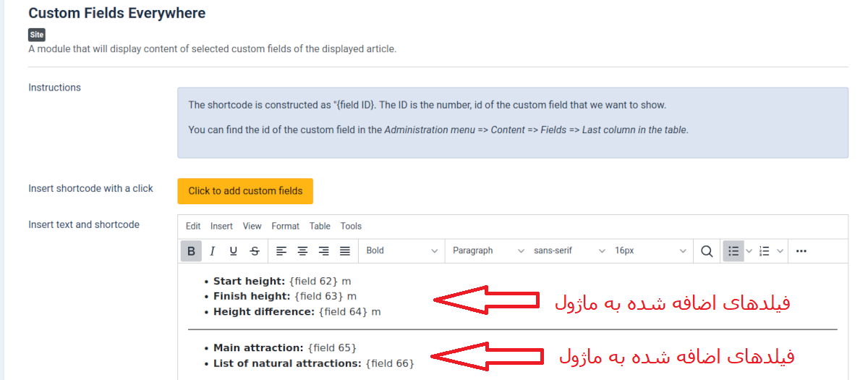Expand the Paragraph block format dropdown

[x=488, y=251]
